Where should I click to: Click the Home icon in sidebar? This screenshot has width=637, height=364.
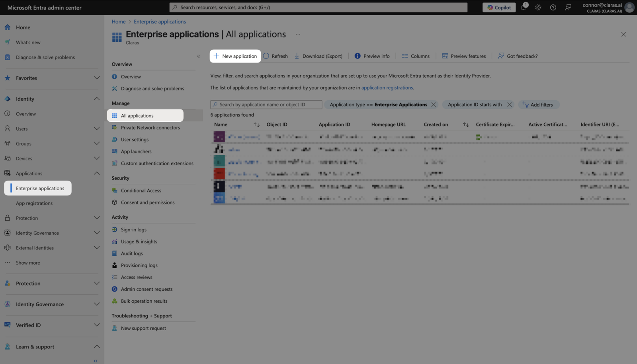pos(7,27)
